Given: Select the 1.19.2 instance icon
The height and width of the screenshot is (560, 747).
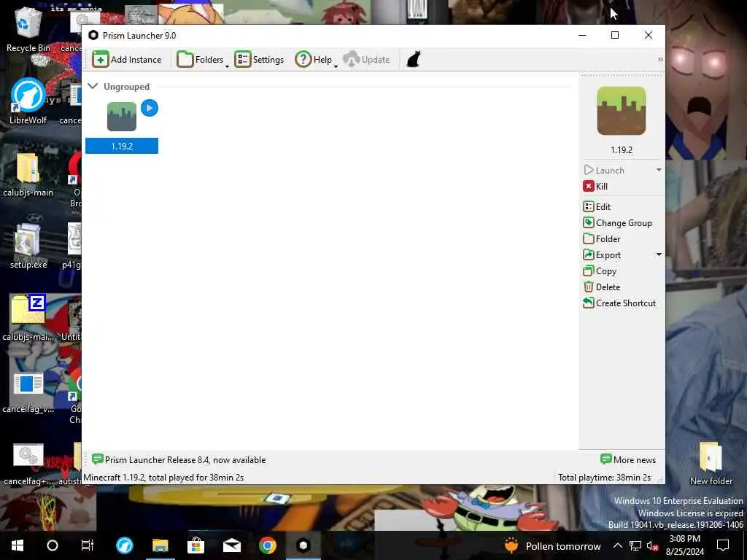Looking at the screenshot, I should point(122,117).
